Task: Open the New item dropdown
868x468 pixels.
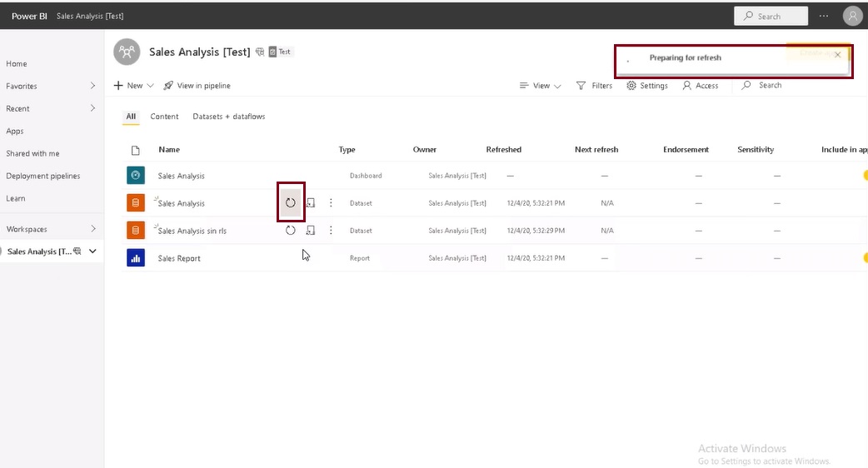Action: (133, 86)
